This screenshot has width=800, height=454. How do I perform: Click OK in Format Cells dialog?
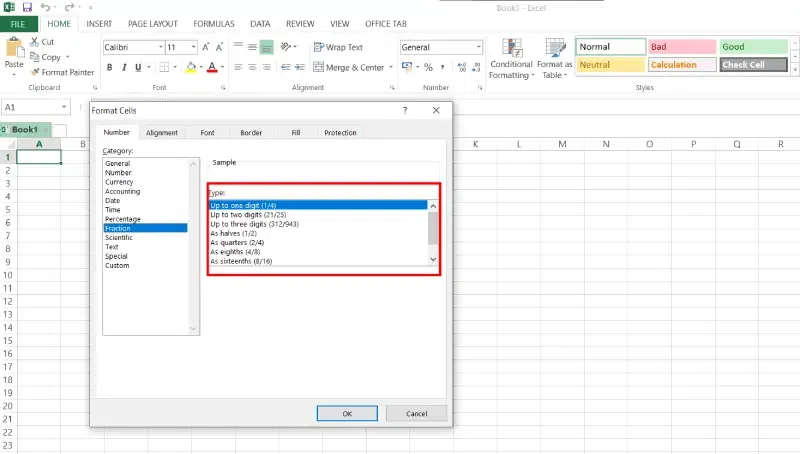click(347, 414)
